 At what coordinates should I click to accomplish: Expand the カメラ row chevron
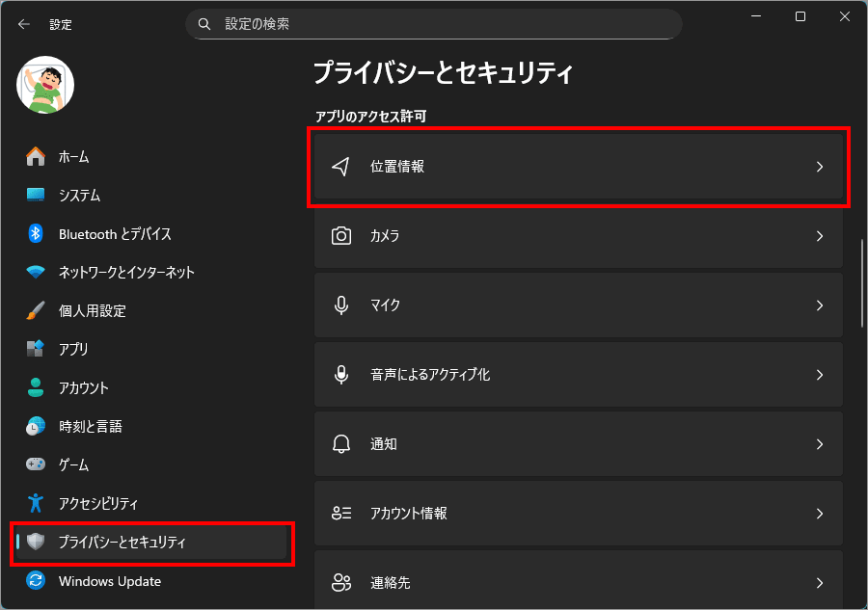(819, 236)
